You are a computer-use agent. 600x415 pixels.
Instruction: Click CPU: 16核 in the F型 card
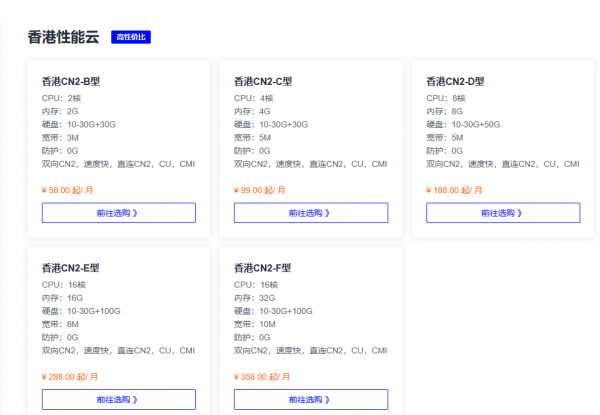[x=256, y=285]
